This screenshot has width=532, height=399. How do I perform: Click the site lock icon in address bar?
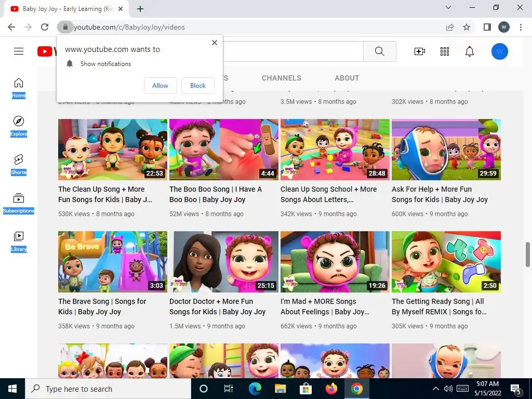[x=65, y=27]
